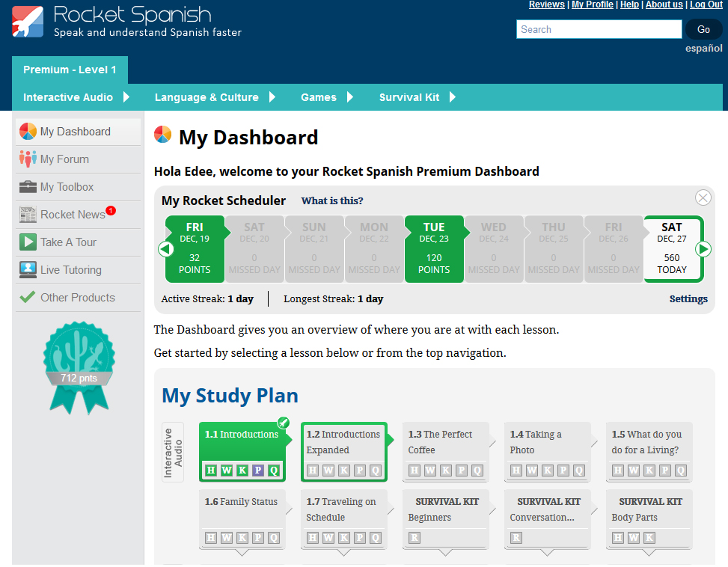Open the About us link
The image size is (728, 567).
[664, 4]
